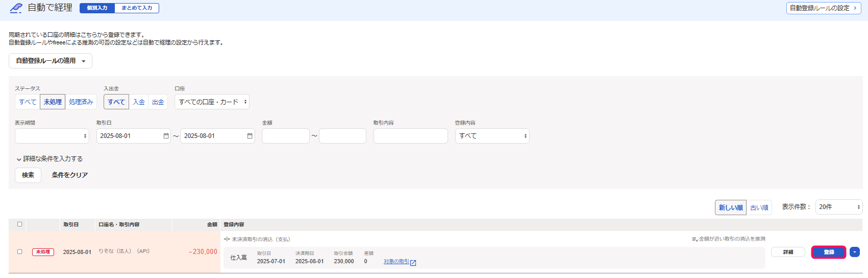The height and width of the screenshot is (278, 868).
Task: Click the maximum 金額 input field
Action: point(342,136)
